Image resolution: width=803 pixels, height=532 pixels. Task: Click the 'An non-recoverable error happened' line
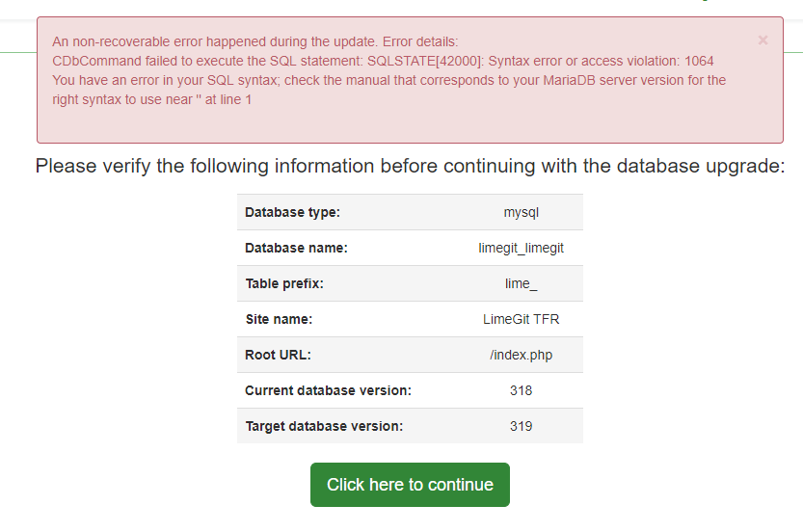pyautogui.click(x=255, y=41)
